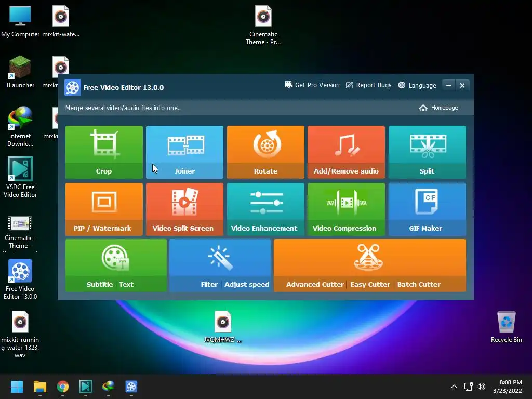Open File Explorer from taskbar

click(x=39, y=387)
